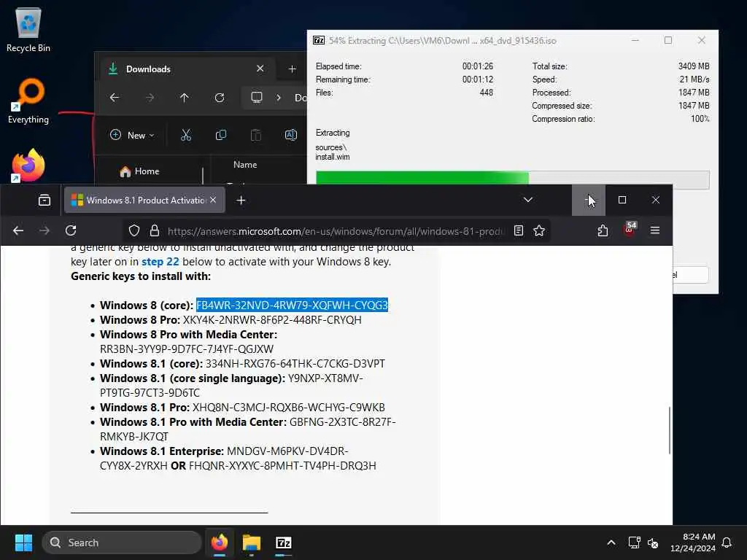The width and height of the screenshot is (747, 560).
Task: Open the notification bell in the taskbar
Action: point(727,542)
